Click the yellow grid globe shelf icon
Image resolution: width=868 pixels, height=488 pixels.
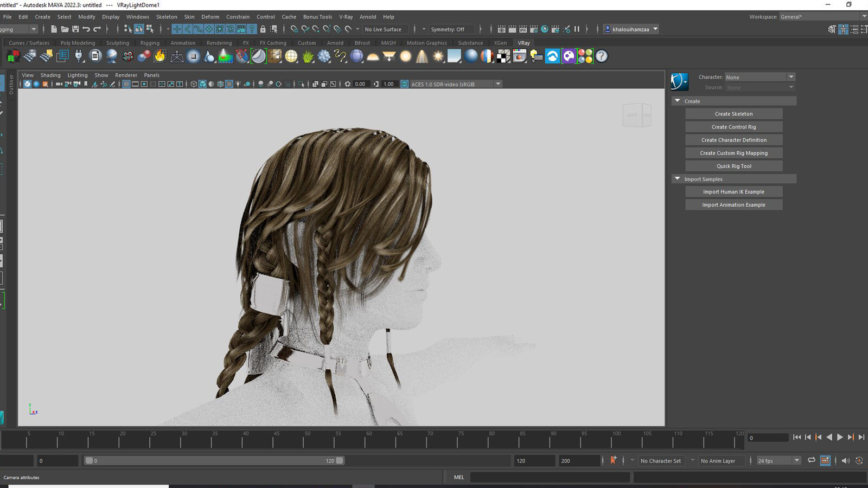coord(291,56)
